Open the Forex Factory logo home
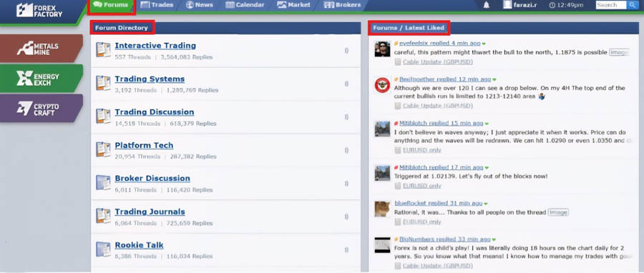The width and height of the screenshot is (644, 273). (40, 10)
